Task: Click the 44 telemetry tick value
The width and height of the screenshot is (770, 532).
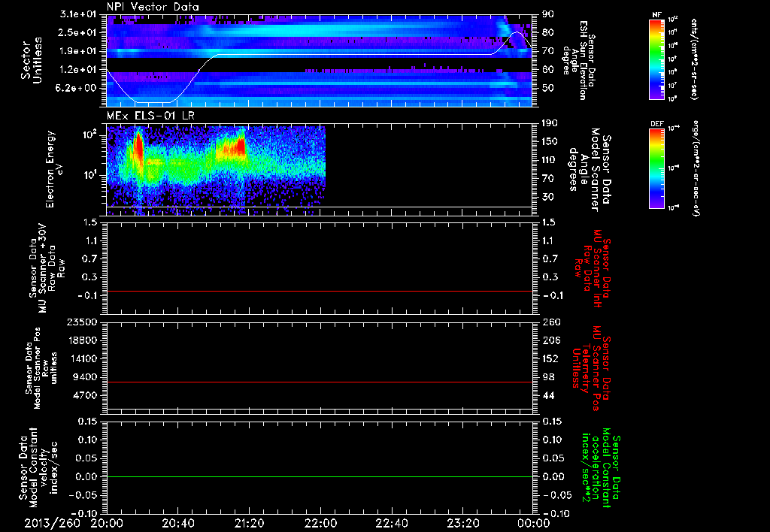Action: pos(548,395)
